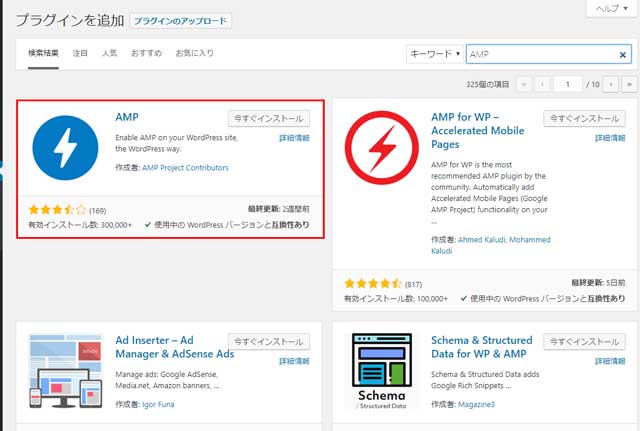640x431 pixels.
Task: Open author Magazine3 link
Action: tap(476, 404)
